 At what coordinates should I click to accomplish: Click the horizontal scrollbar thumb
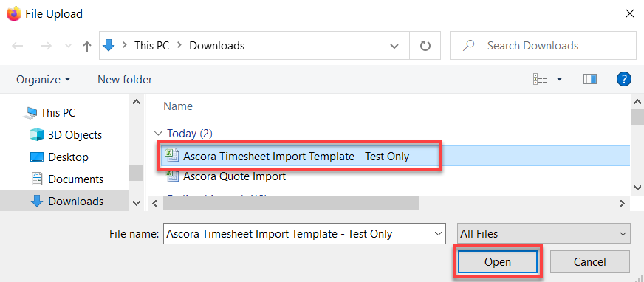click(x=291, y=203)
